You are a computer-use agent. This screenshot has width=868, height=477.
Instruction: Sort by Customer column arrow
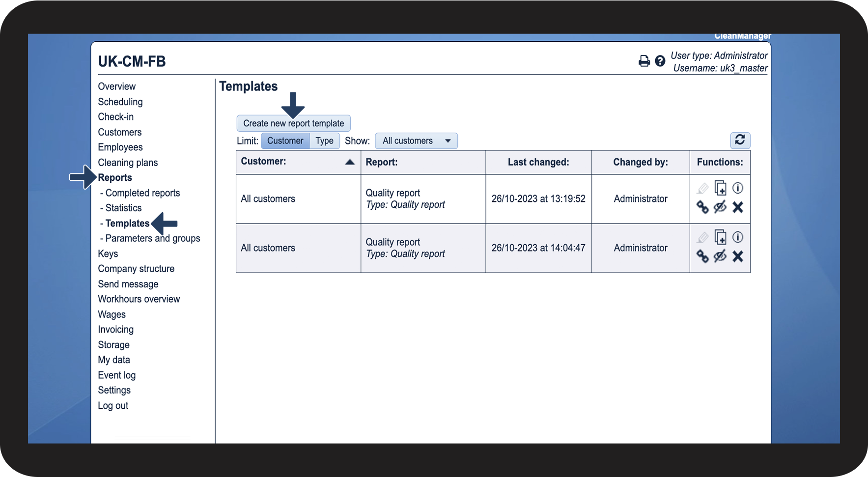350,162
